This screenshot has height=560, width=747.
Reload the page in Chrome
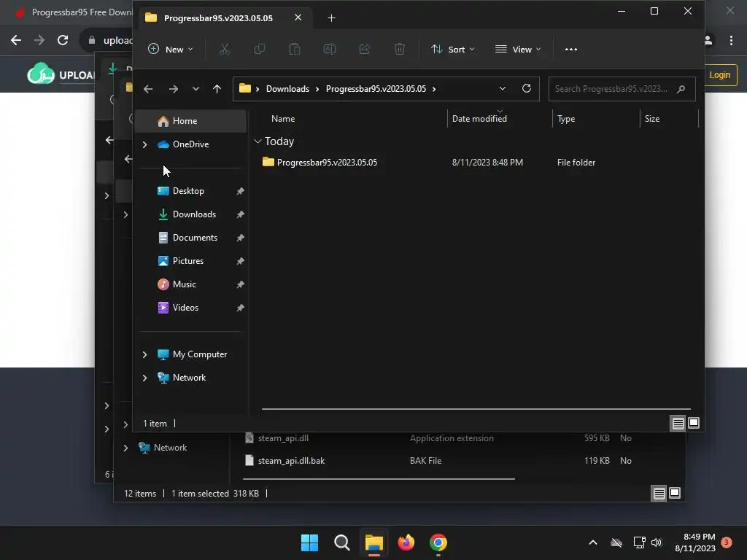[63, 40]
